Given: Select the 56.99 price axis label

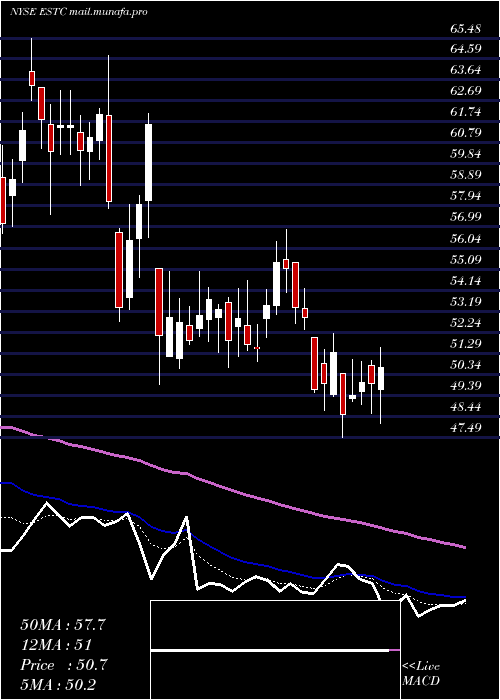Looking at the screenshot, I should [x=466, y=217].
